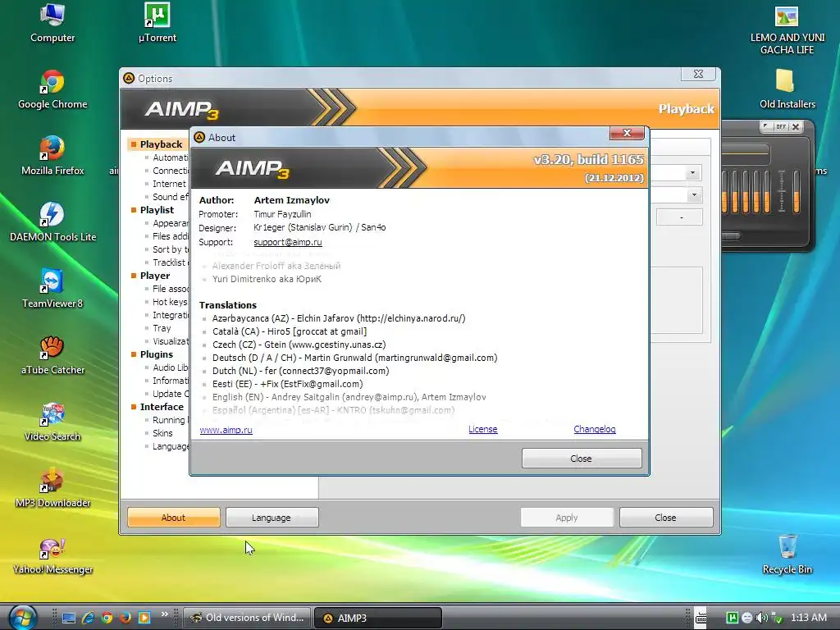The image size is (840, 630).
Task: Open the Internet options page
Action: (169, 184)
